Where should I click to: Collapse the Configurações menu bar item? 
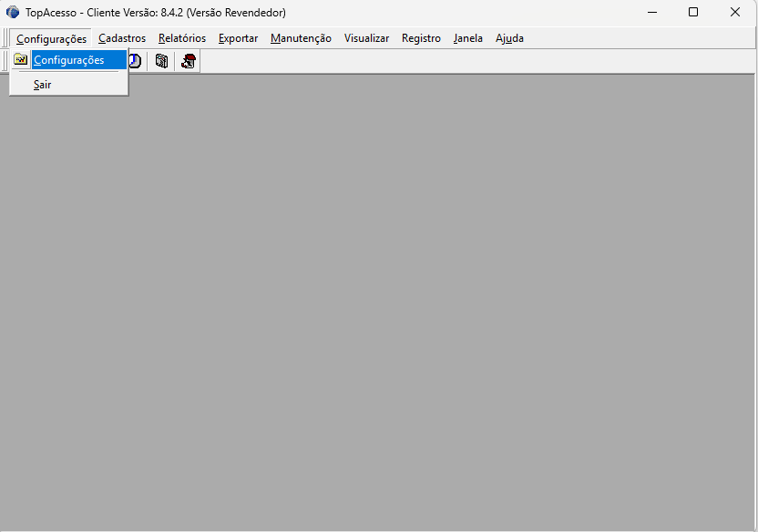tap(51, 38)
